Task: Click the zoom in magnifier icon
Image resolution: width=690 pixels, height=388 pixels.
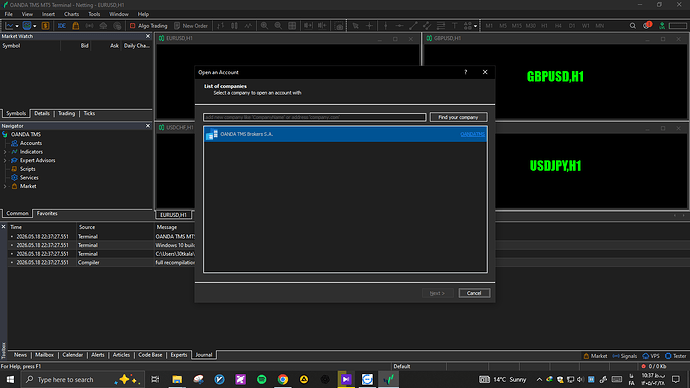Action: click(264, 26)
